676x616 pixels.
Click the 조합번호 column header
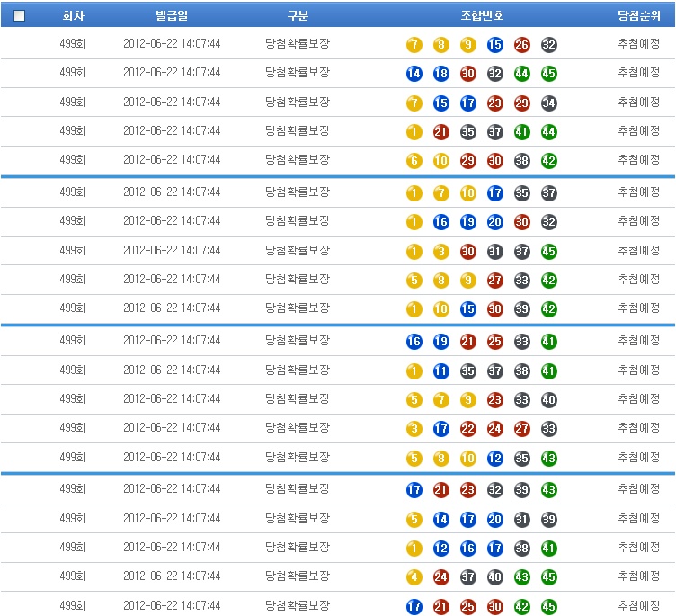pyautogui.click(x=482, y=15)
